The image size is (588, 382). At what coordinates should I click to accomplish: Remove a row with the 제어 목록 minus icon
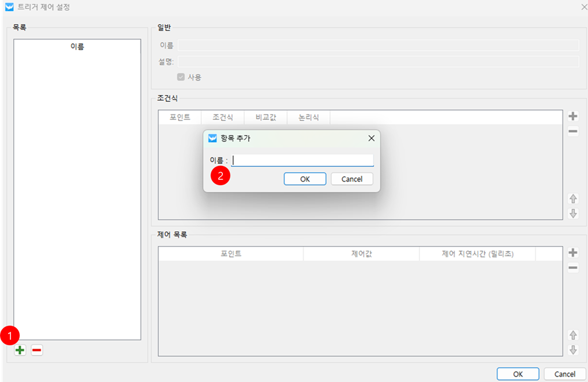click(573, 268)
